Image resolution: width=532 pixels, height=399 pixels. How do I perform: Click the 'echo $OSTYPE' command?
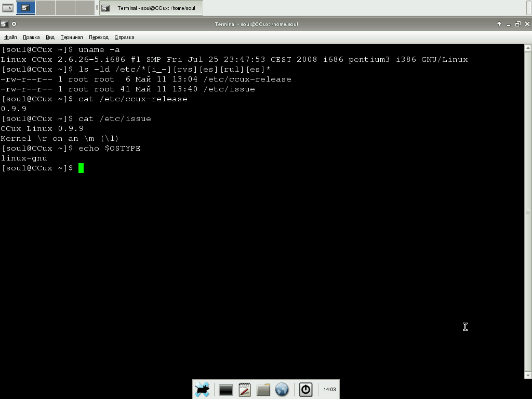[x=109, y=148]
